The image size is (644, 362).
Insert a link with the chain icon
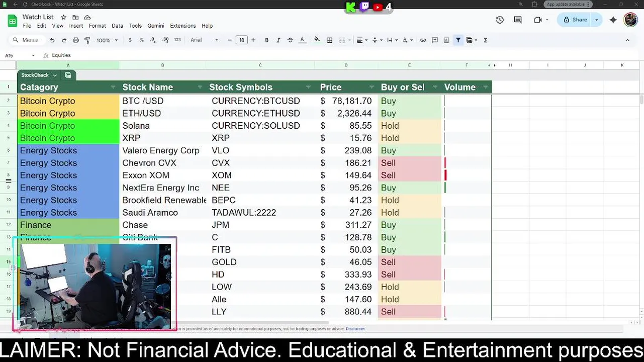tap(423, 40)
